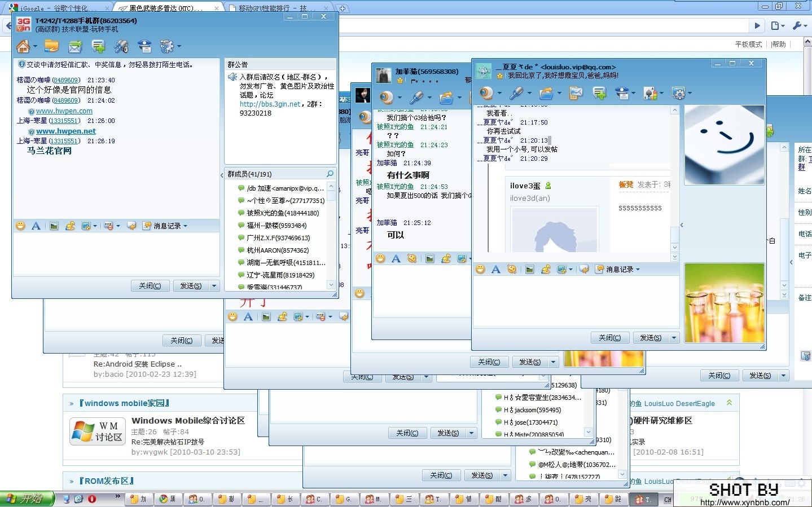
Task: Open 消息记录 message history in 夏夏 chat window
Action: click(x=618, y=269)
